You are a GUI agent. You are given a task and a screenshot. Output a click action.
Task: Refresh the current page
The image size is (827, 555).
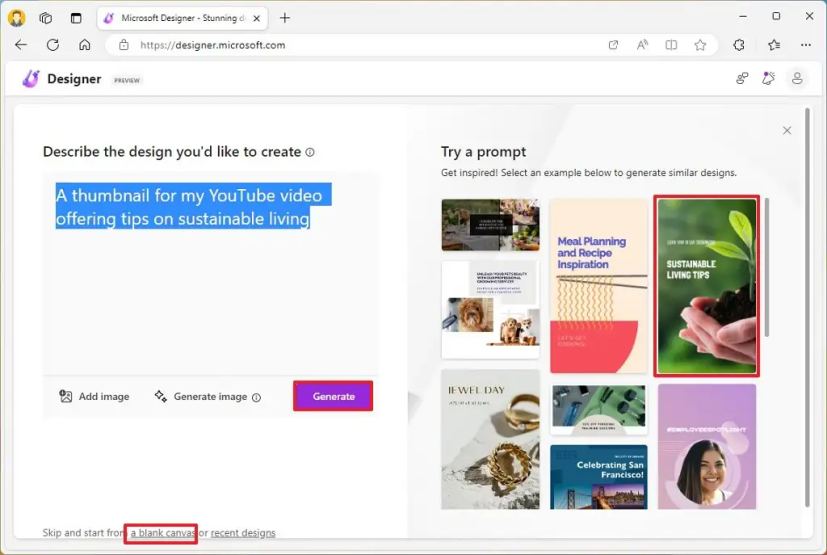pyautogui.click(x=53, y=45)
